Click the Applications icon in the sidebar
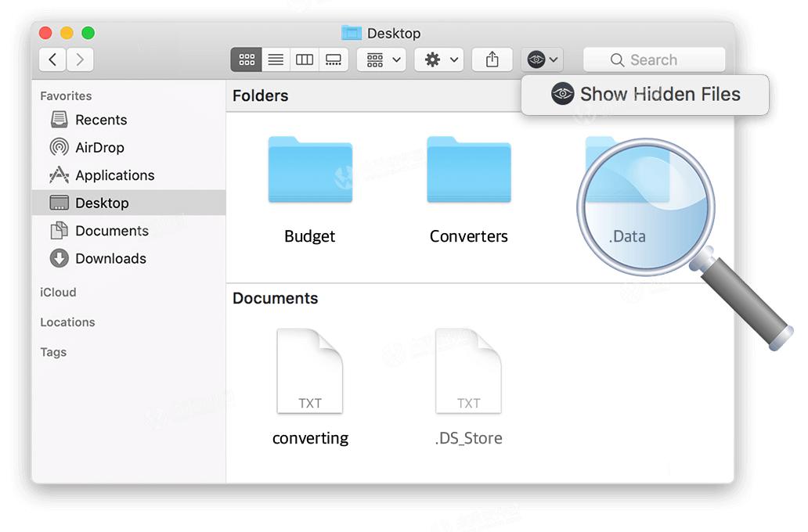Image resolution: width=808 pixels, height=532 pixels. pos(60,175)
